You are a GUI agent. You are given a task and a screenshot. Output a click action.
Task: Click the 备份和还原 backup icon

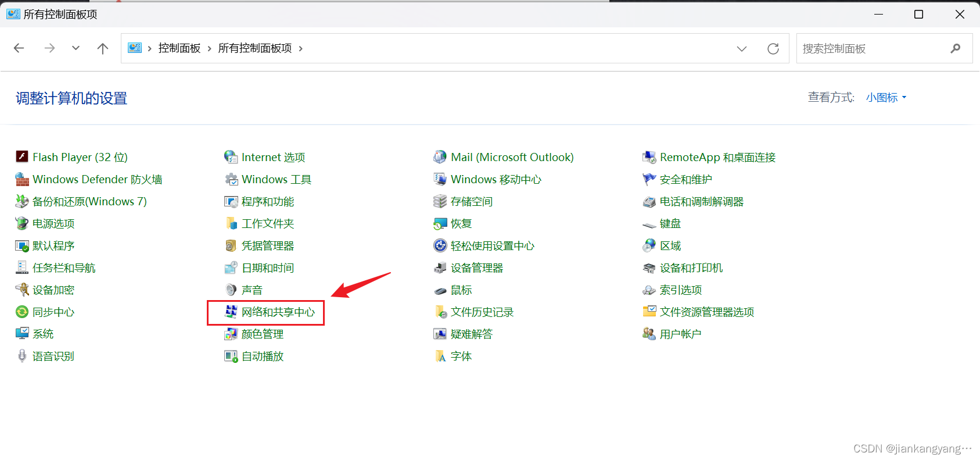[22, 201]
